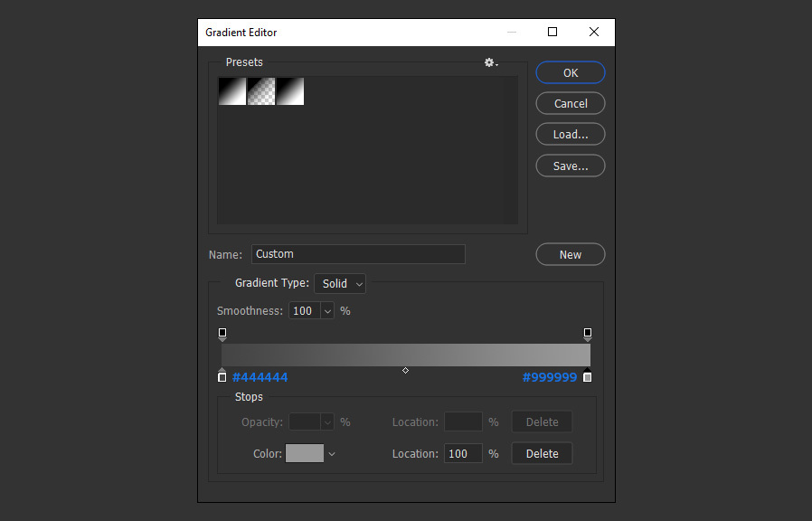The image size is (812, 521).
Task: Select the first black-to-white gradient preset
Action: [x=232, y=91]
